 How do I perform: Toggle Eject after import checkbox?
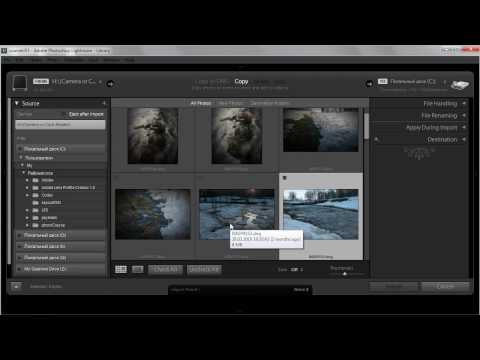[x=66, y=114]
